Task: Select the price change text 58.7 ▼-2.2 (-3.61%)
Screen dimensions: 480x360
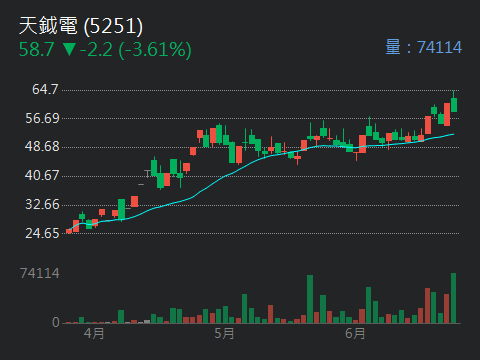Action: click(105, 50)
